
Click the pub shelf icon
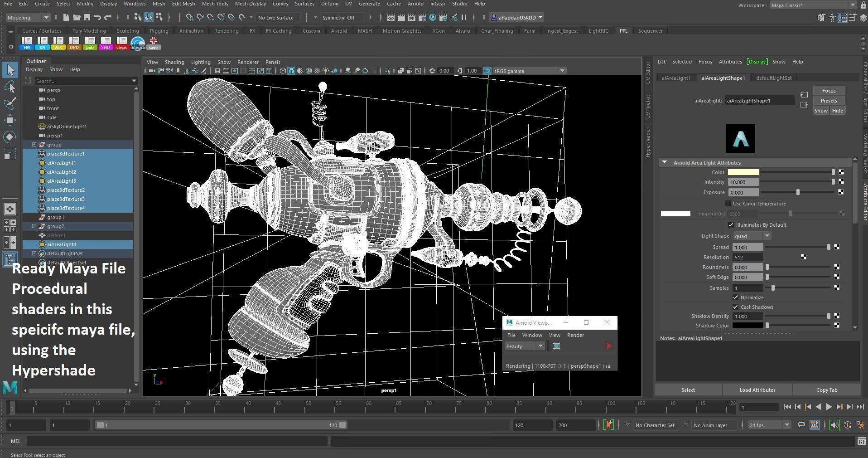tap(90, 43)
